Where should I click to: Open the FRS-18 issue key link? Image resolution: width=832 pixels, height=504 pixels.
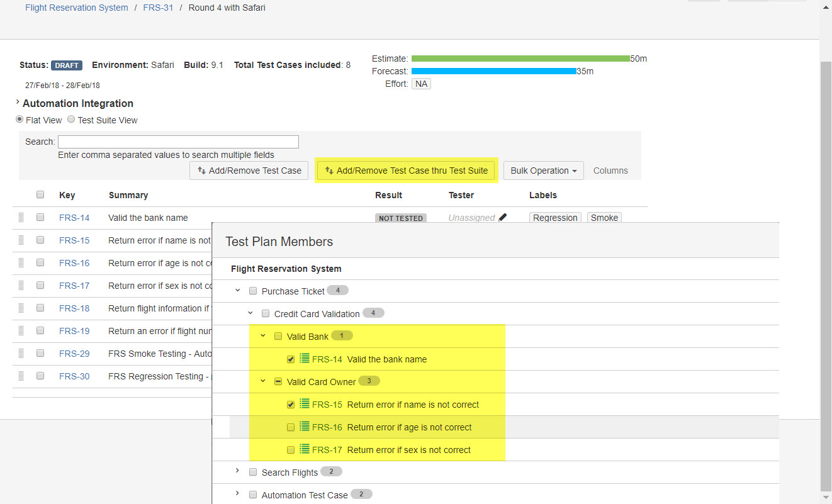tap(74, 308)
